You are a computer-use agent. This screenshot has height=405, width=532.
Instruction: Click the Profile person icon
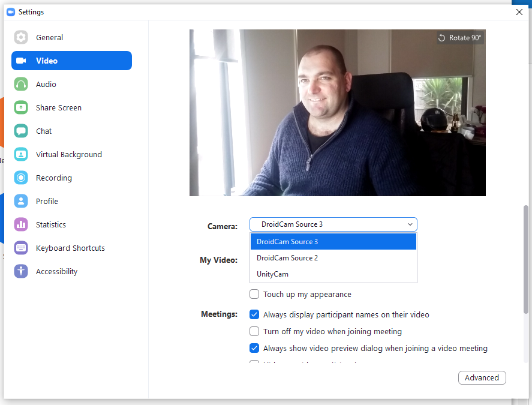pos(21,202)
